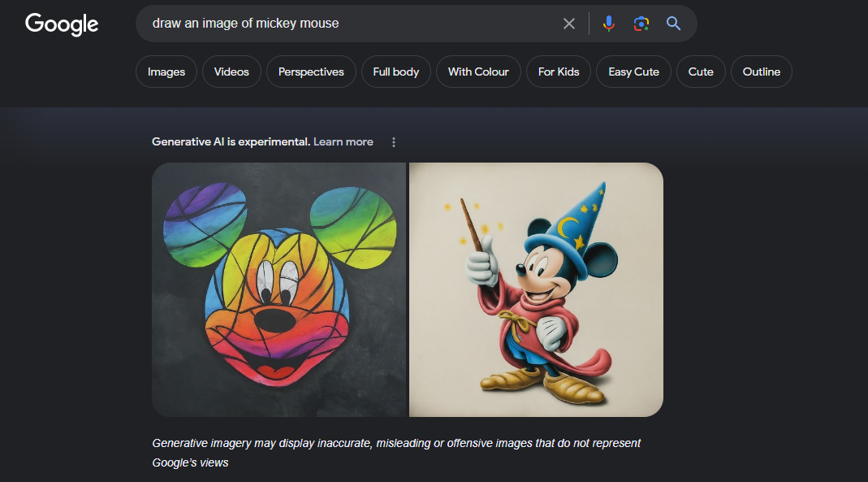
Task: Pick the Easy Cute suggestion chip
Action: (633, 72)
